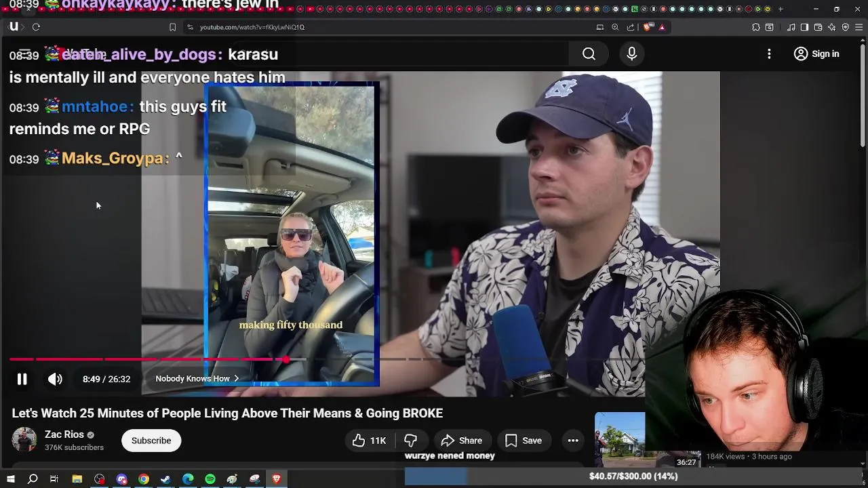Screen dimensions: 868x488
Task: Open Task View on taskbar
Action: tap(54, 479)
